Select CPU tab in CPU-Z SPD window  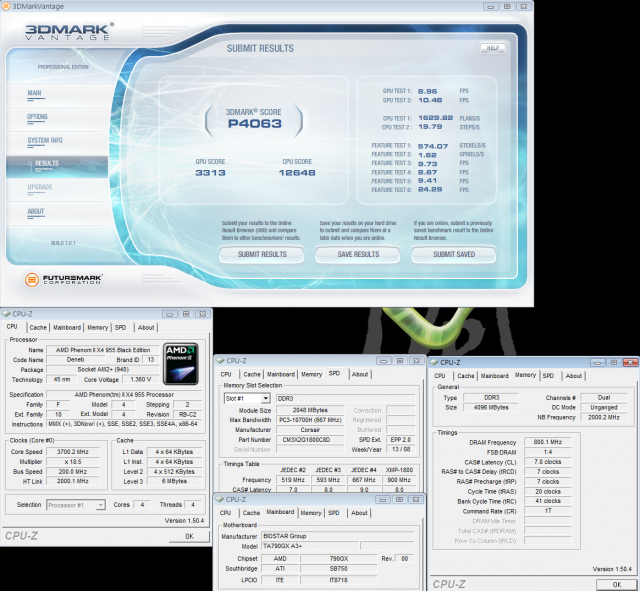[226, 374]
